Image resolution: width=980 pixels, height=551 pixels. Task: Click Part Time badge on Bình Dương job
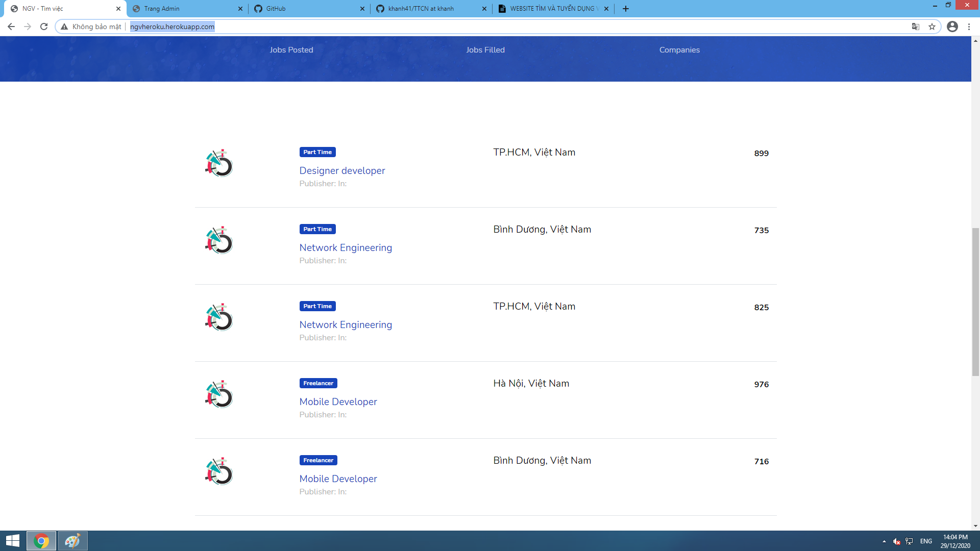[317, 229]
